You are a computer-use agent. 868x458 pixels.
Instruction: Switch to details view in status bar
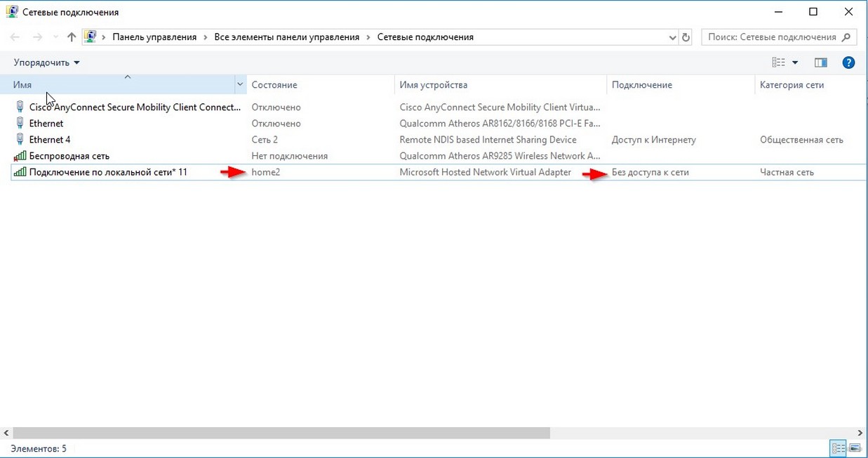[839, 448]
